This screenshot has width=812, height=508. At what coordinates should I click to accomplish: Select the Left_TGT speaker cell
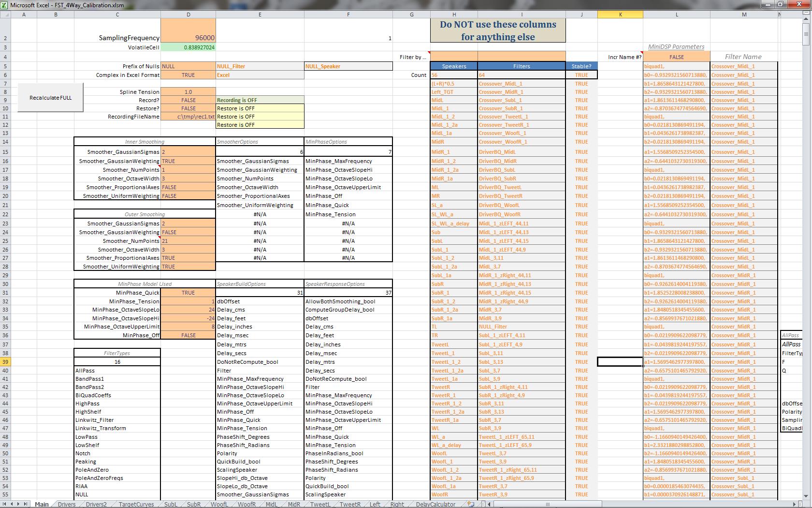pyautogui.click(x=454, y=92)
